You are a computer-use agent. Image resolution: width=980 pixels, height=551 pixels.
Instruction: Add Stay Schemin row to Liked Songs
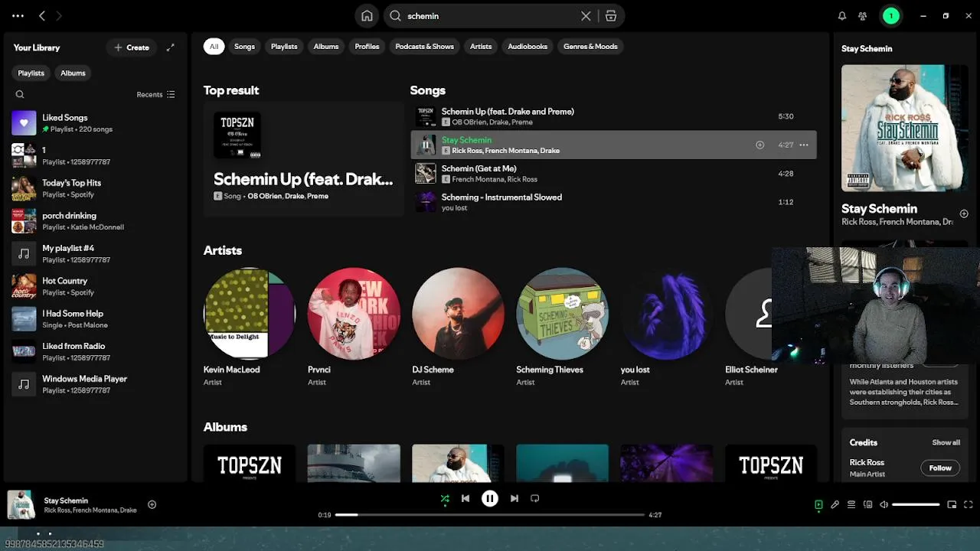coord(759,145)
